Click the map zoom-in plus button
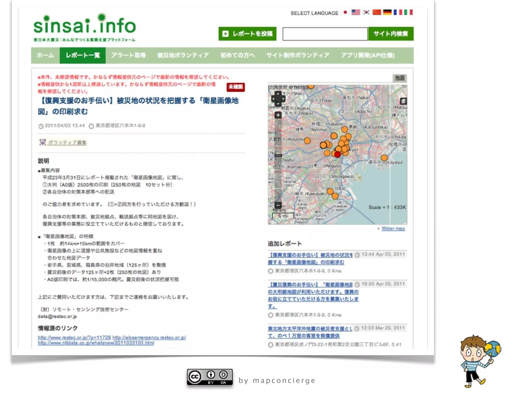 [x=278, y=115]
